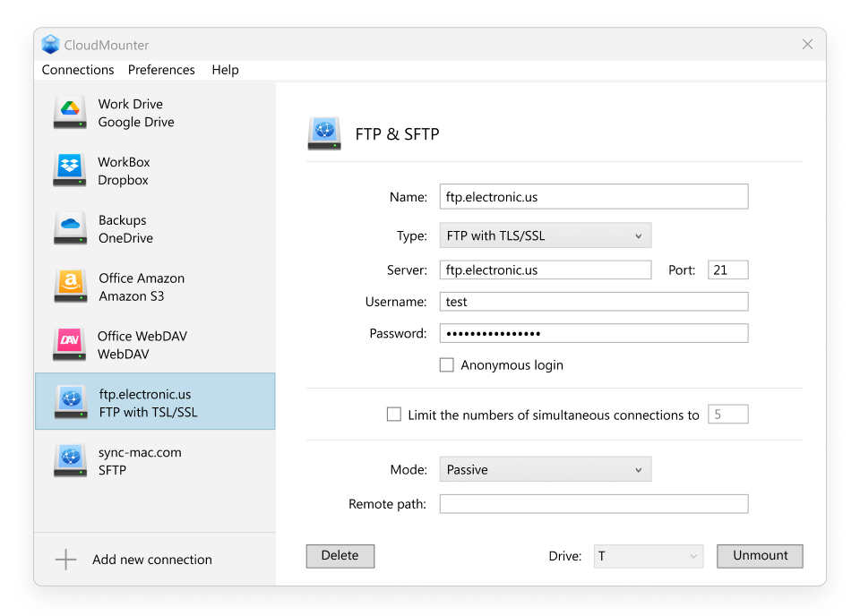Open the Help menu

pos(225,70)
